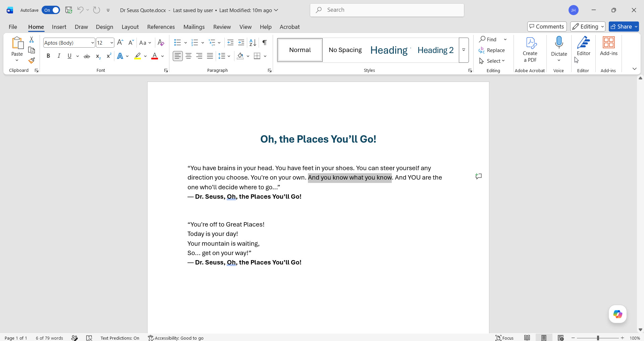Undo the last action
Screen dimensions: 644x341
[80, 10]
